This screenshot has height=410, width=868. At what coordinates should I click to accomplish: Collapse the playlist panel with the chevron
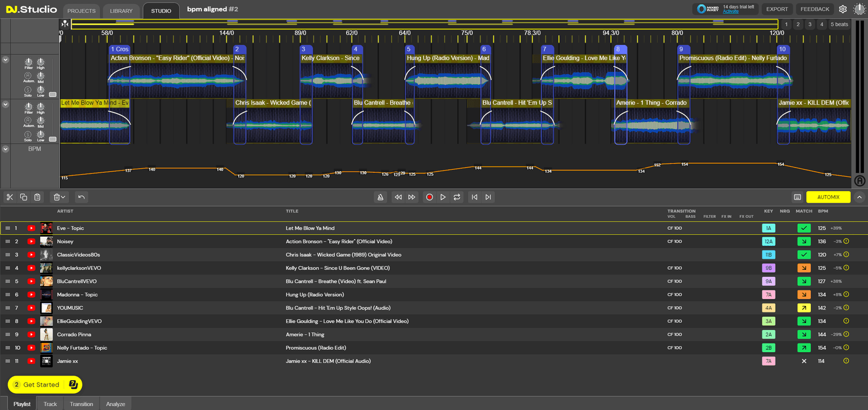click(859, 197)
